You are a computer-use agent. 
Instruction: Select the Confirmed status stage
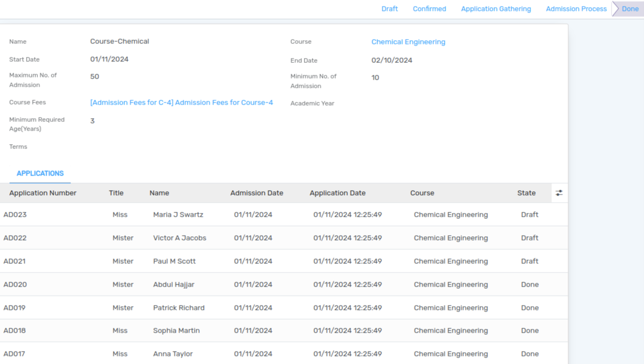(429, 9)
